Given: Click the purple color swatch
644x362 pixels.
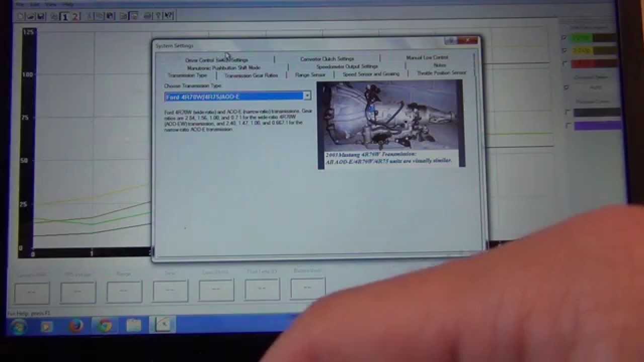Looking at the screenshot, I should click(598, 125).
